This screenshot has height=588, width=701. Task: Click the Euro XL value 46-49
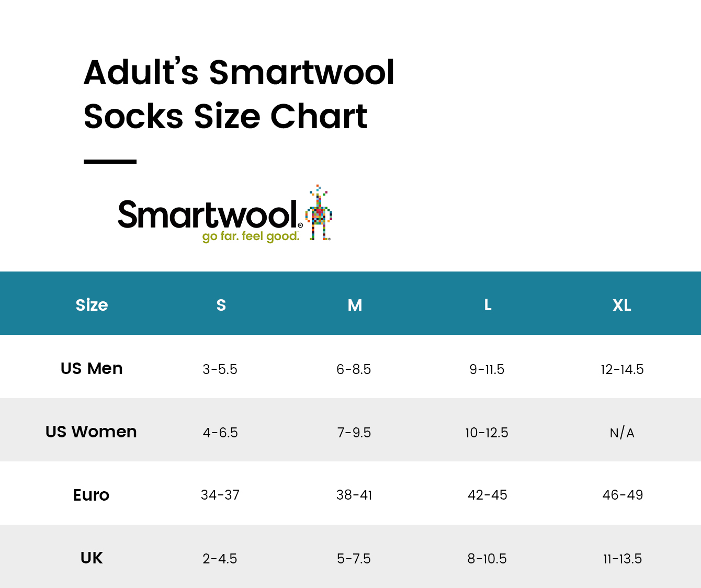[x=623, y=495]
